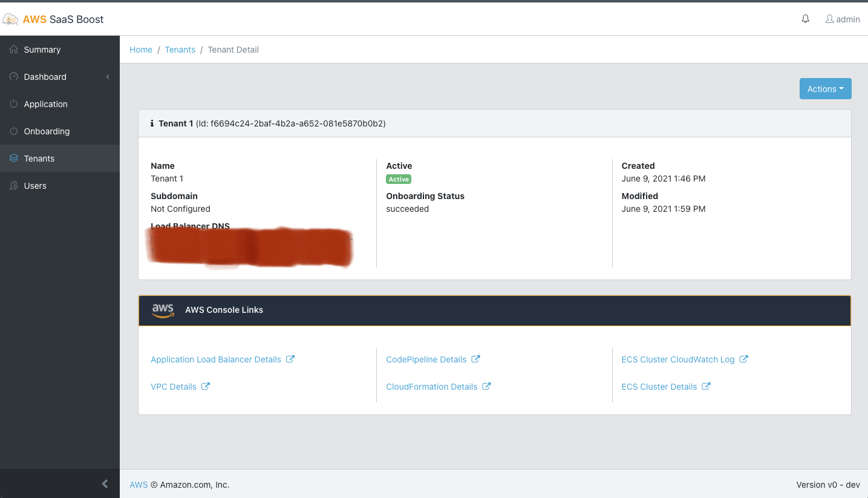Expand the Dashboard submenu chevron
Image resolution: width=868 pixels, height=498 pixels.
108,77
